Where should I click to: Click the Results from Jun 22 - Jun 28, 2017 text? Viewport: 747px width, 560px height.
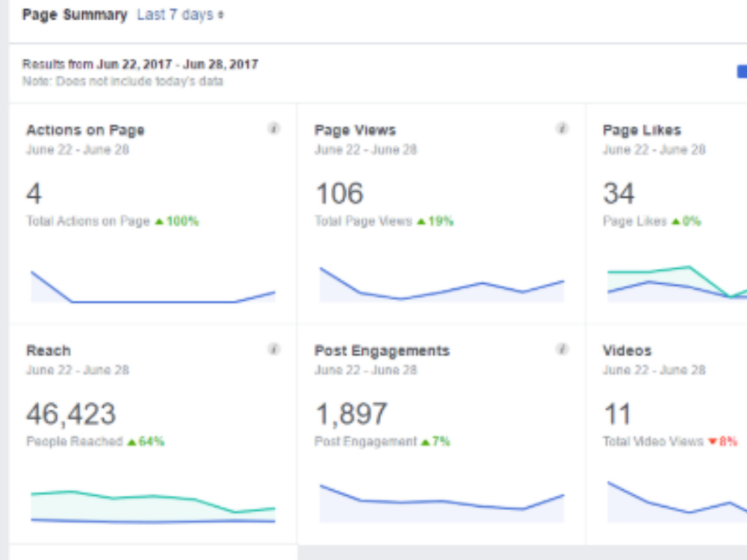pos(140,64)
